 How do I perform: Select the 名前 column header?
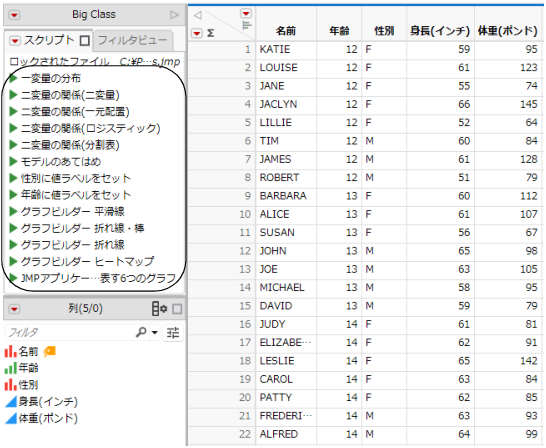286,31
